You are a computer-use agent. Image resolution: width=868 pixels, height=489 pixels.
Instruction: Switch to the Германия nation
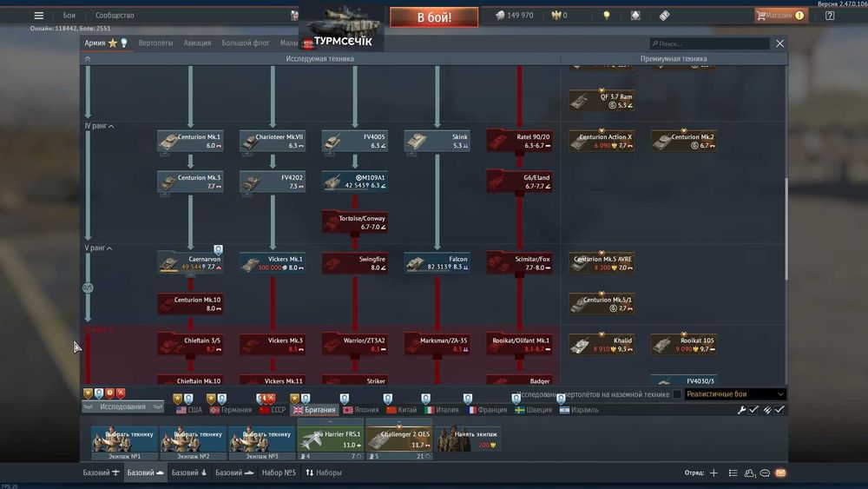231,410
